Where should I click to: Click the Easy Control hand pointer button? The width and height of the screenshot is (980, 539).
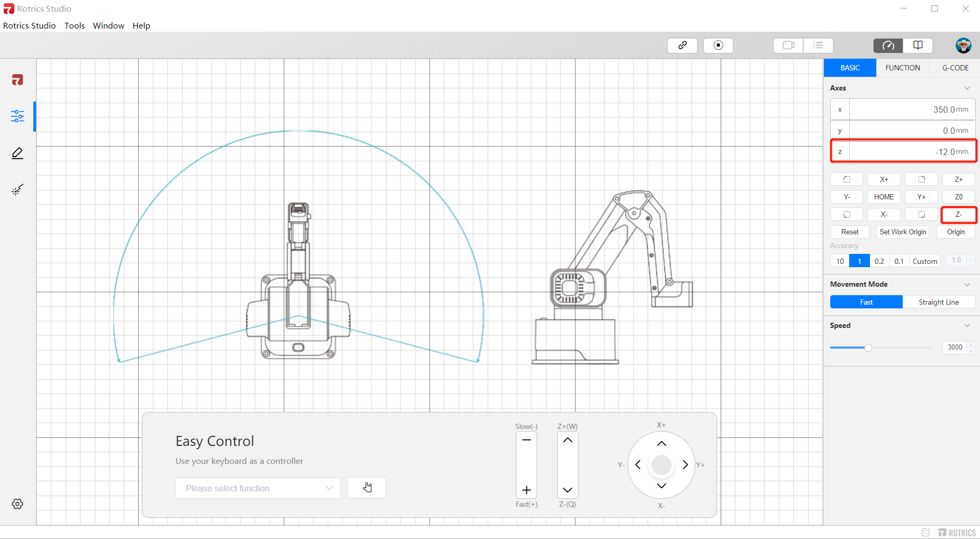(x=367, y=488)
